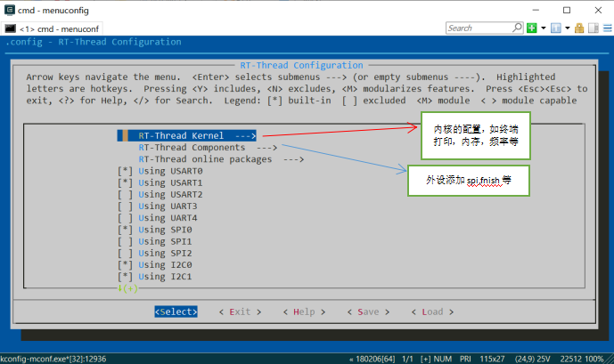Click the 115x27 console size status
Screen dimensions: 614x364
point(492,359)
